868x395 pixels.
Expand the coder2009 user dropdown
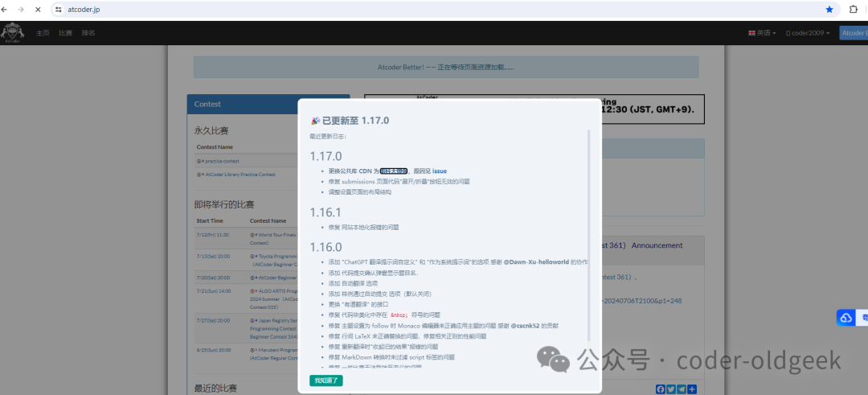(x=808, y=33)
